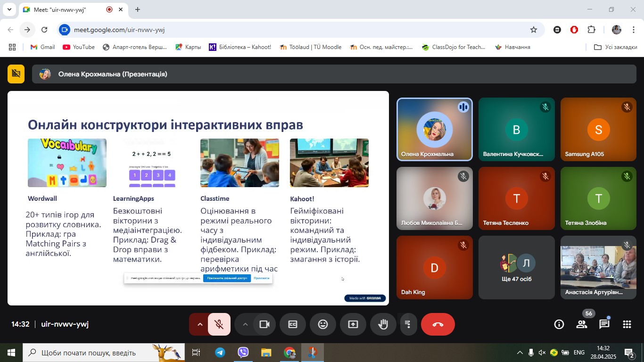This screenshot has height=362, width=644.
Task: Select Любов Миколаївна participant tile
Action: click(x=435, y=198)
